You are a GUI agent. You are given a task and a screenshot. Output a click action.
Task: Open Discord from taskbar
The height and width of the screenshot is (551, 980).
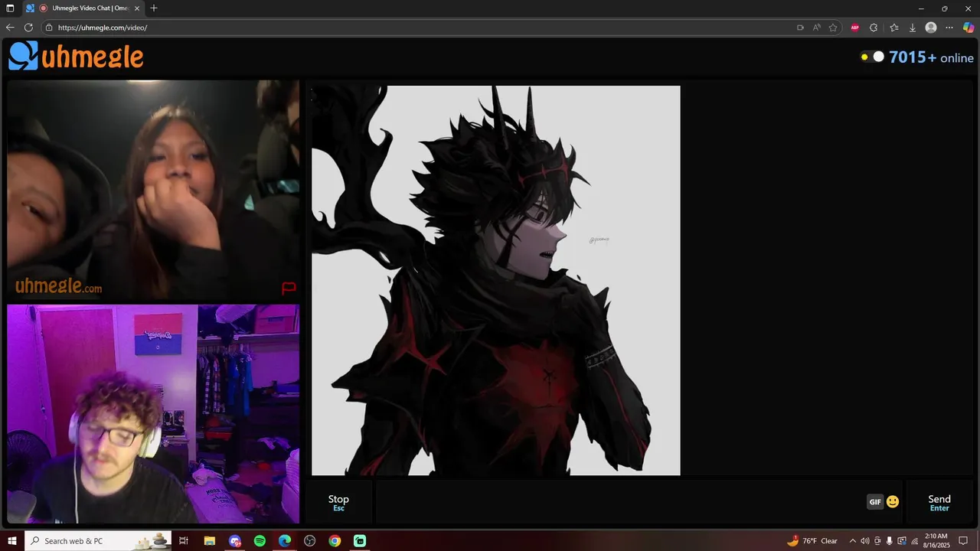pyautogui.click(x=234, y=541)
